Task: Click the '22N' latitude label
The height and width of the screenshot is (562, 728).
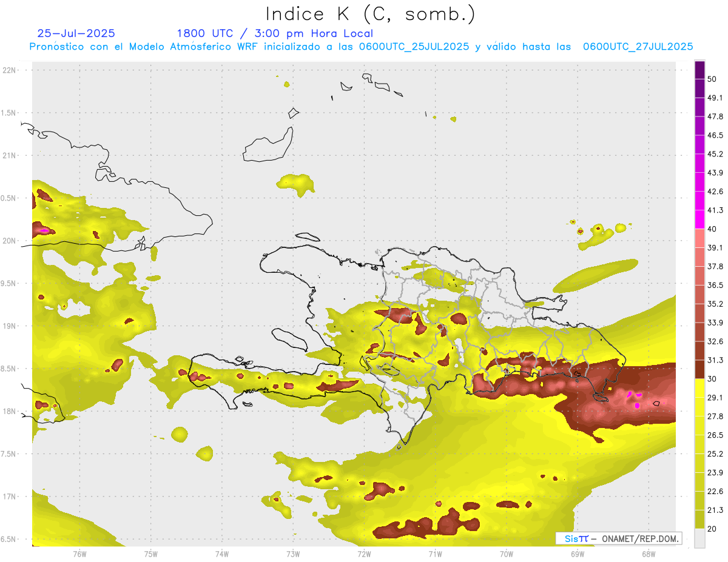Action: [x=10, y=70]
